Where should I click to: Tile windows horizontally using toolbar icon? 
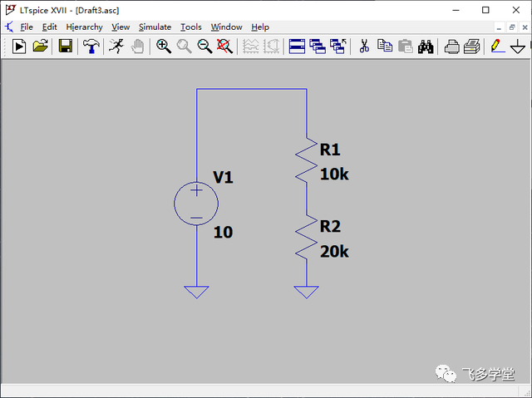297,46
